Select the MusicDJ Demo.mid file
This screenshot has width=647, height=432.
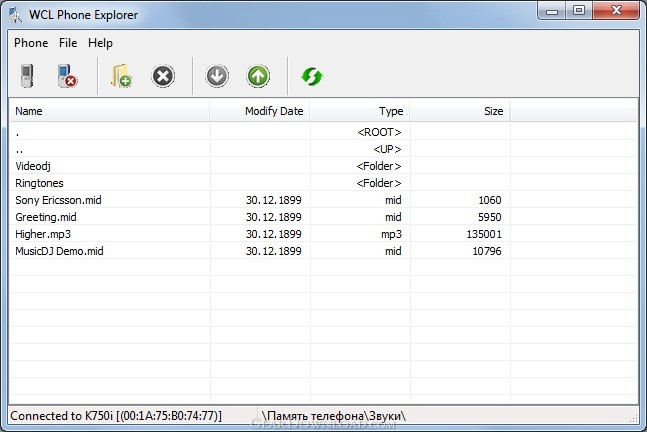(x=324, y=251)
